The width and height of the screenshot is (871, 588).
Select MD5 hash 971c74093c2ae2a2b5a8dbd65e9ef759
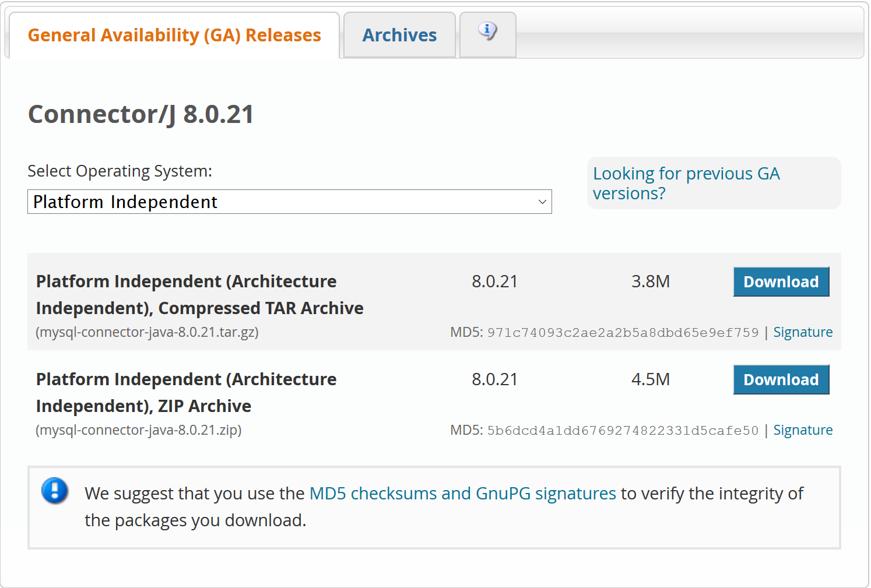(x=623, y=333)
